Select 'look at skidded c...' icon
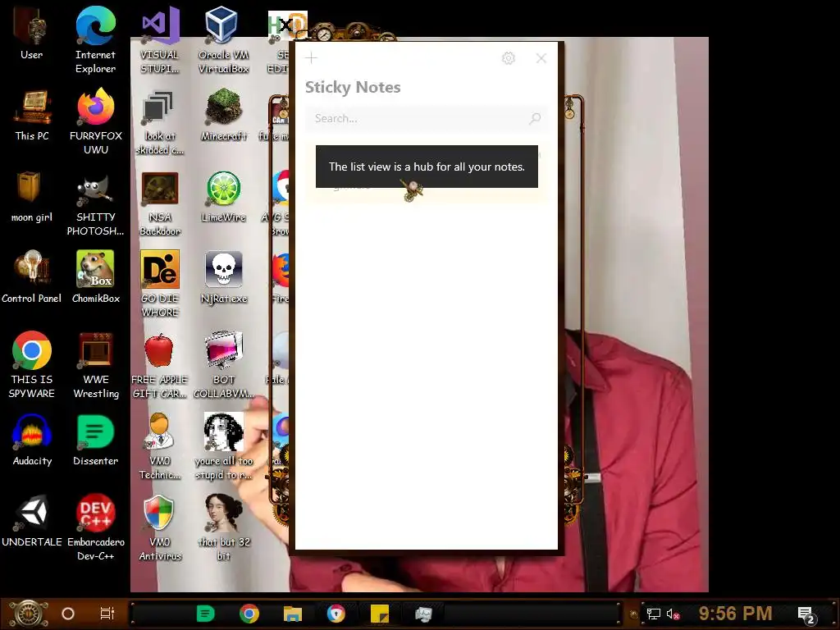The image size is (840, 630). click(160, 123)
